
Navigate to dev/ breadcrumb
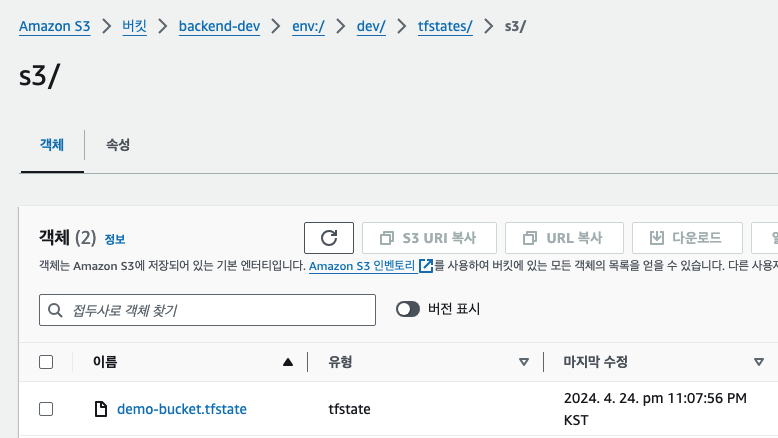pyautogui.click(x=371, y=26)
